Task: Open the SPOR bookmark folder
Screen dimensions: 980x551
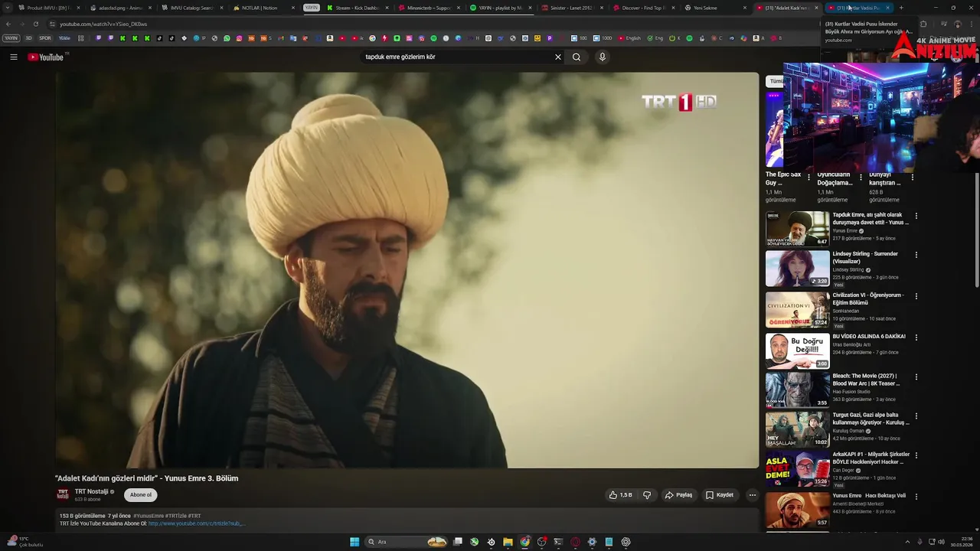Action: [x=45, y=38]
